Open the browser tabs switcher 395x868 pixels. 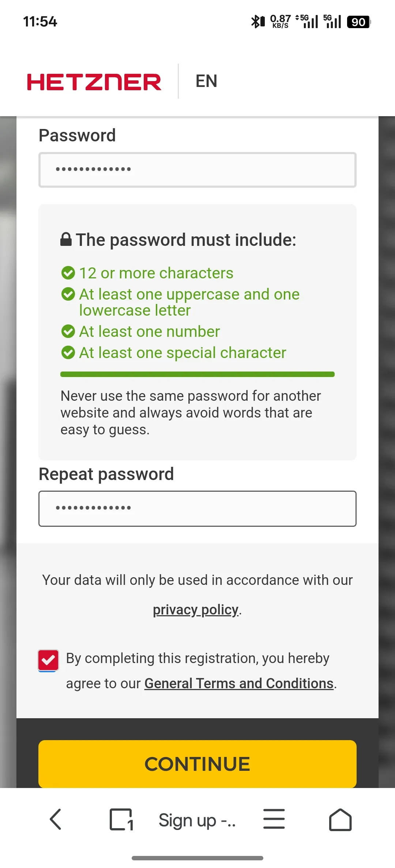coord(121,819)
